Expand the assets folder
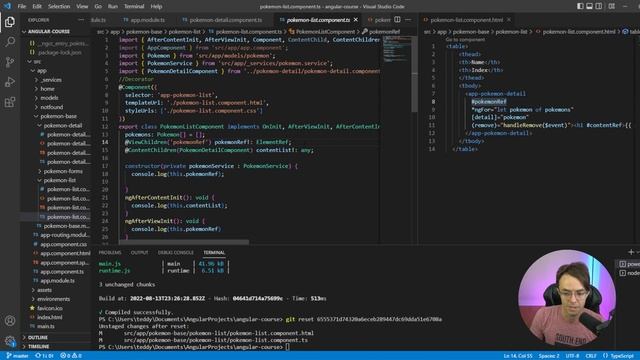This screenshot has width=640, height=360. [x=44, y=290]
